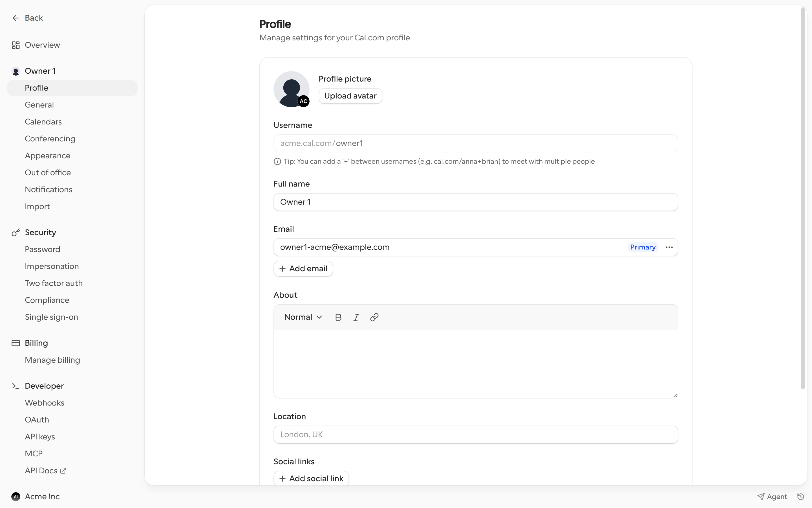Click the info icon beside the username tip

click(277, 162)
